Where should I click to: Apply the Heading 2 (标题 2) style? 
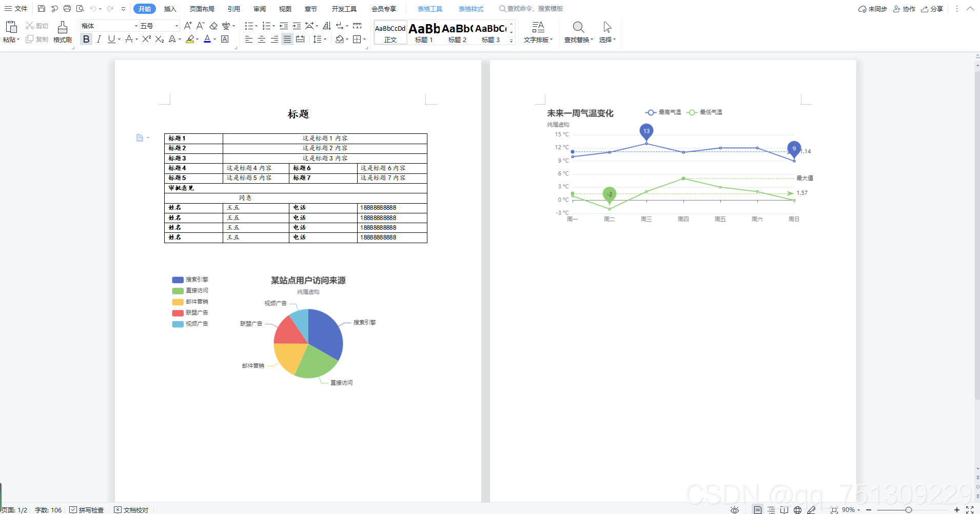(457, 32)
